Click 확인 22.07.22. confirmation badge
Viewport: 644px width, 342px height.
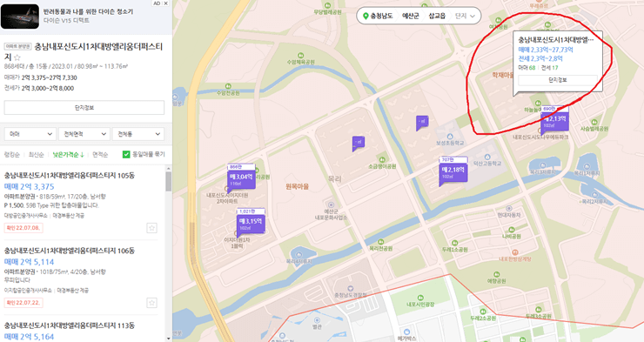pyautogui.click(x=23, y=303)
